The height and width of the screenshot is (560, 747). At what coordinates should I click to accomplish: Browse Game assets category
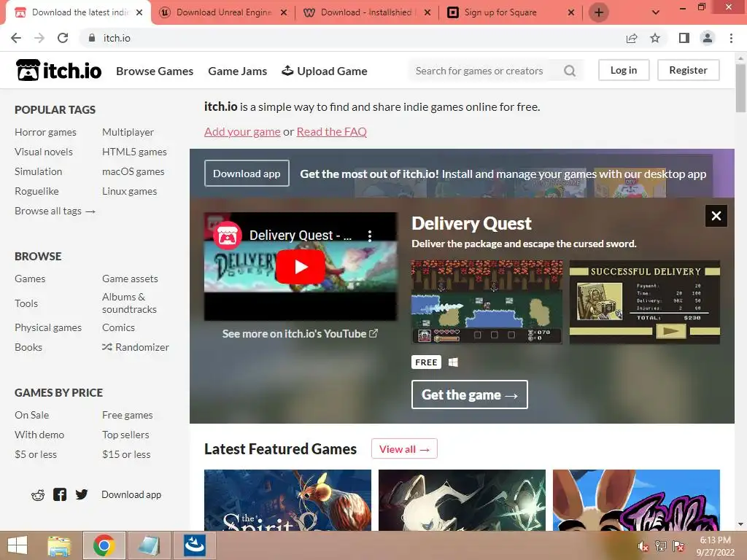[x=130, y=279]
